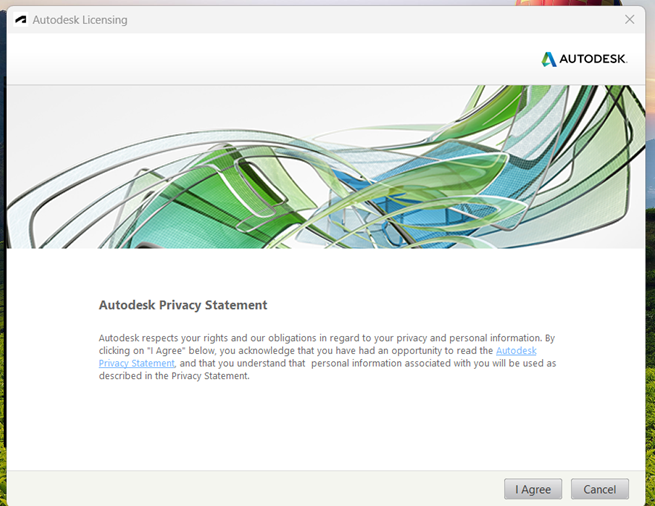Click the abstract green-blue banner artwork
The image size is (655, 506).
tap(326, 167)
